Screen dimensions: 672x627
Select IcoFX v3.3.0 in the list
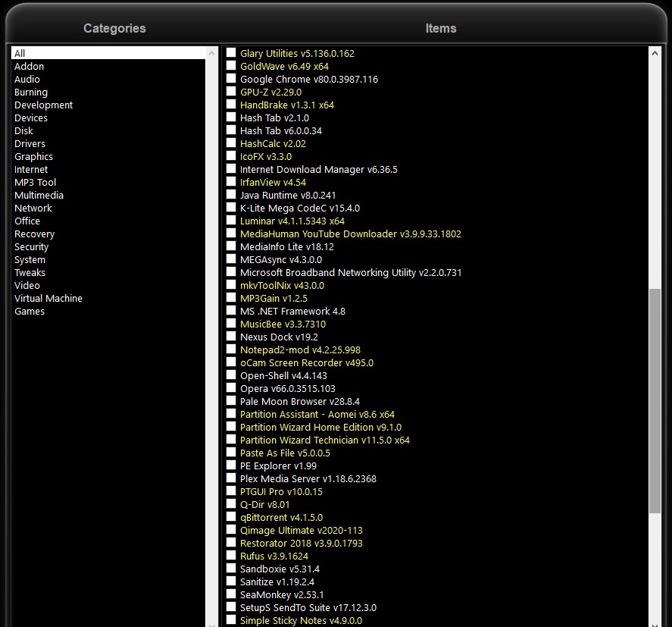[266, 156]
